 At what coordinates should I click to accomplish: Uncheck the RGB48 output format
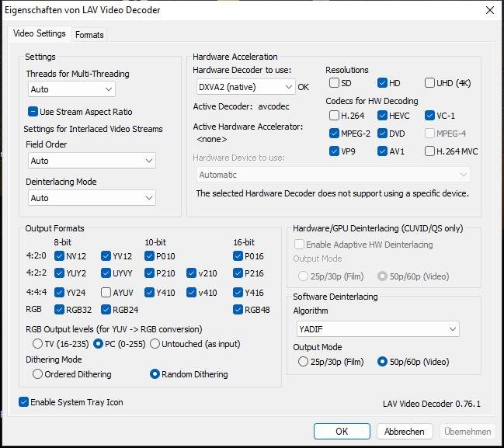[x=238, y=311]
